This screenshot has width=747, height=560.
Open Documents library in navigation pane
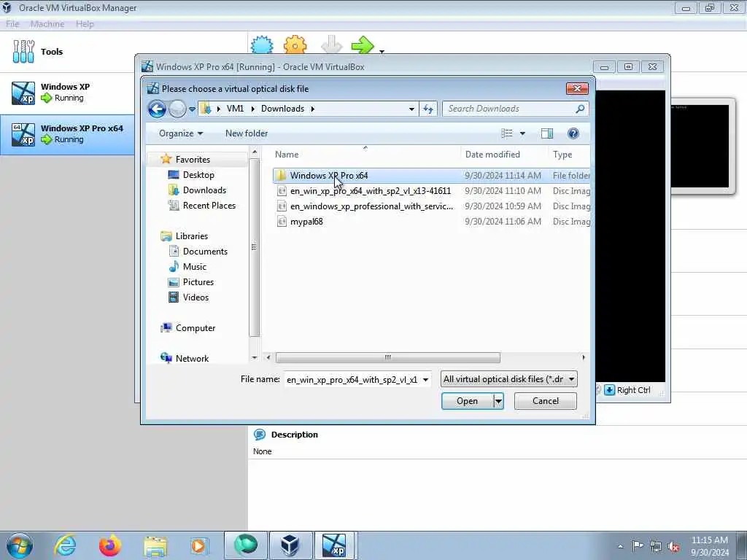click(205, 251)
